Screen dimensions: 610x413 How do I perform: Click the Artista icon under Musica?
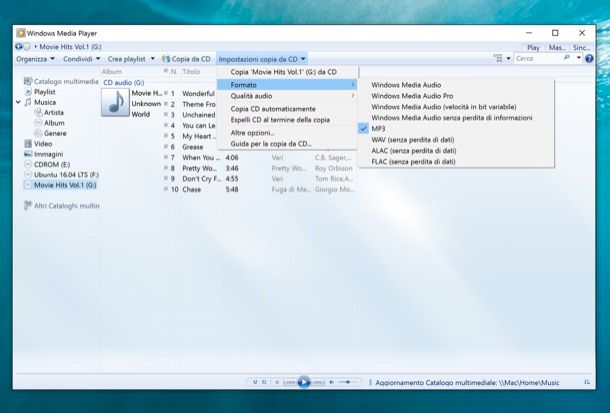click(38, 112)
